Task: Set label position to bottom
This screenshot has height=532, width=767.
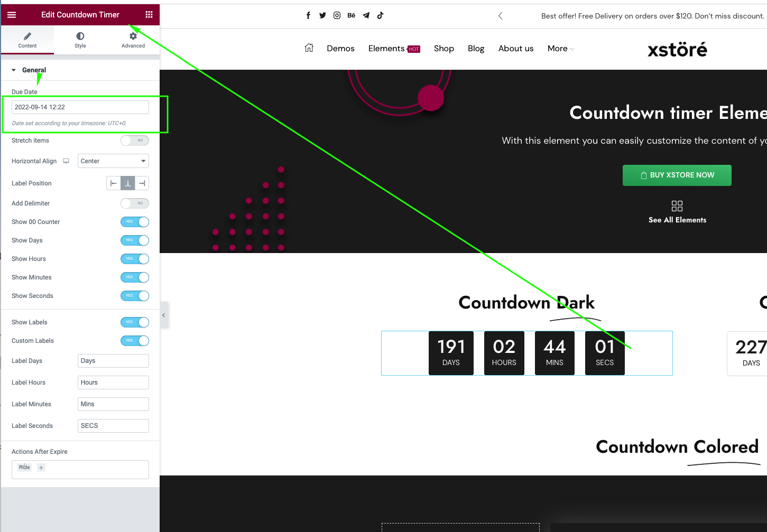Action: coord(128,183)
